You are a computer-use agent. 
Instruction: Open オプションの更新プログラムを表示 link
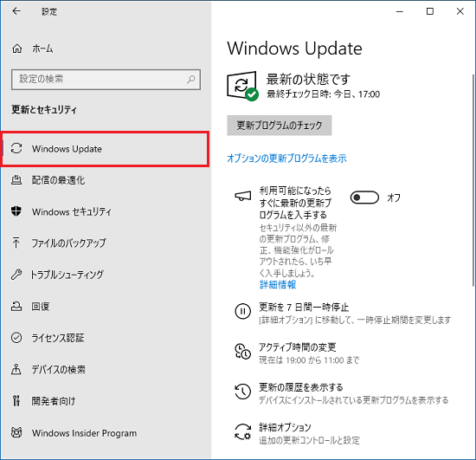(286, 159)
